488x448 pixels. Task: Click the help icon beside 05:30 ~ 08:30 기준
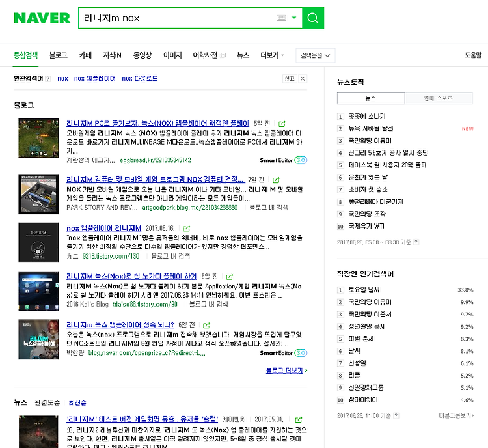416,242
